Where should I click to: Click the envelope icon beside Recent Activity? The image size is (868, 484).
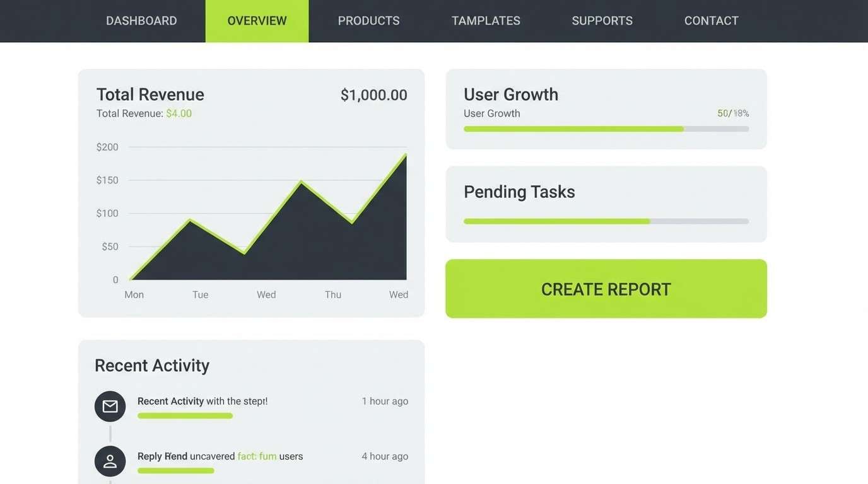(x=110, y=406)
